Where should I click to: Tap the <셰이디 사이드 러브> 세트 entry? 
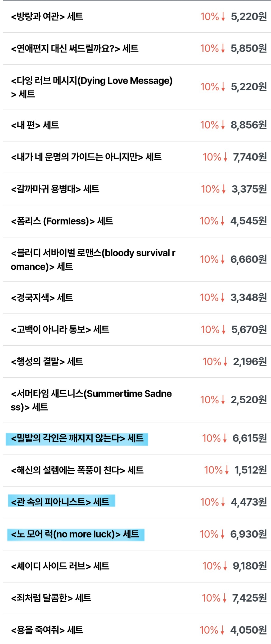60,566
